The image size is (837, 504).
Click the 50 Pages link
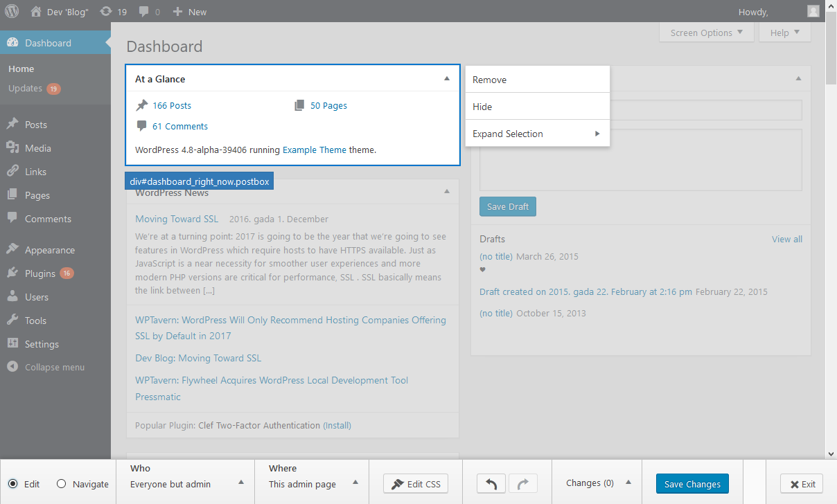(x=328, y=106)
